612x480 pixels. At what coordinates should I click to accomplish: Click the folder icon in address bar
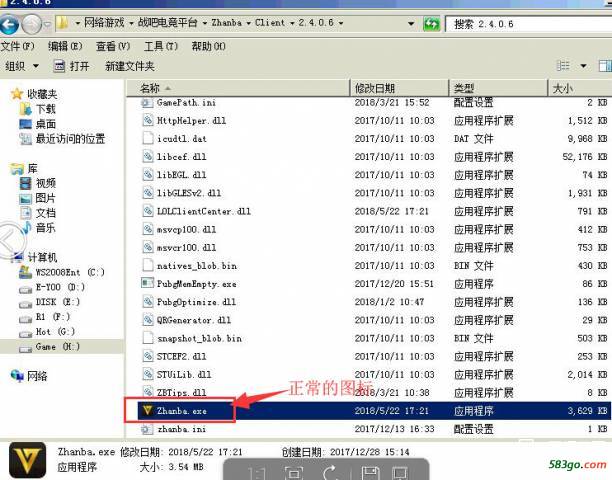(62, 23)
